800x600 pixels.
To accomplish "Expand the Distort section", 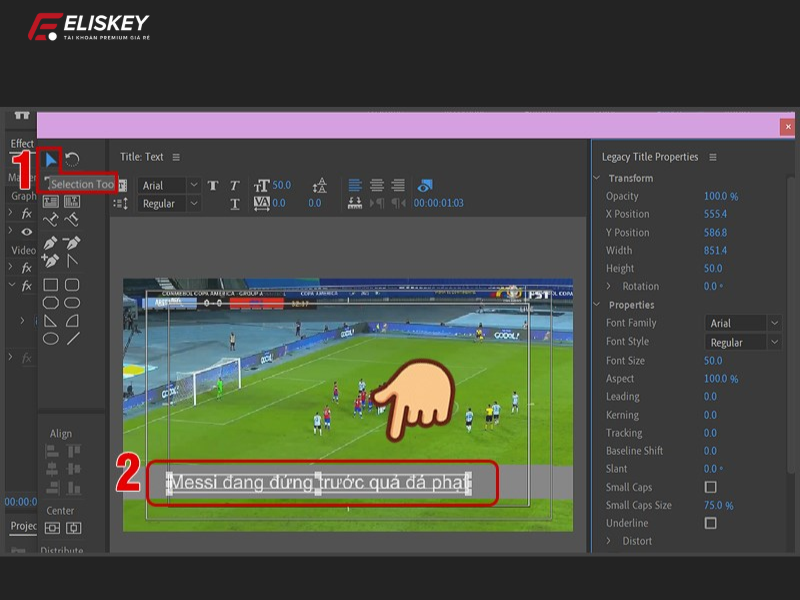I will [x=609, y=541].
